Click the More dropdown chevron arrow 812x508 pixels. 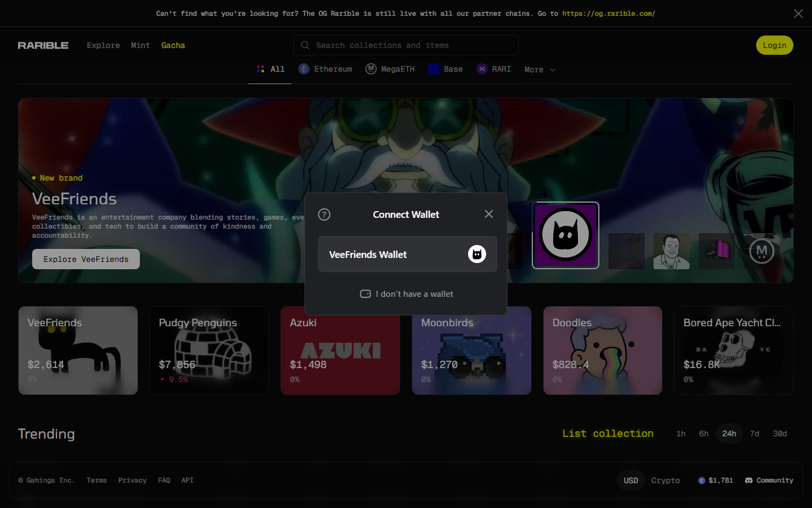coord(553,70)
